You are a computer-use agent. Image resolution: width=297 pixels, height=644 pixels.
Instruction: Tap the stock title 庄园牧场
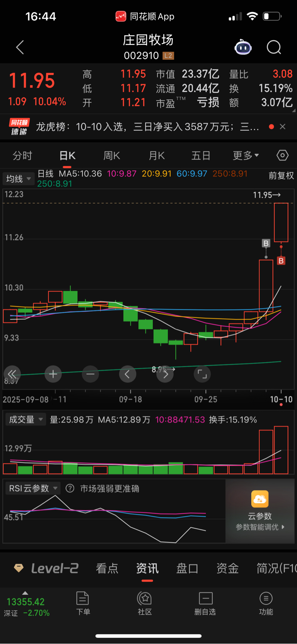click(x=148, y=39)
